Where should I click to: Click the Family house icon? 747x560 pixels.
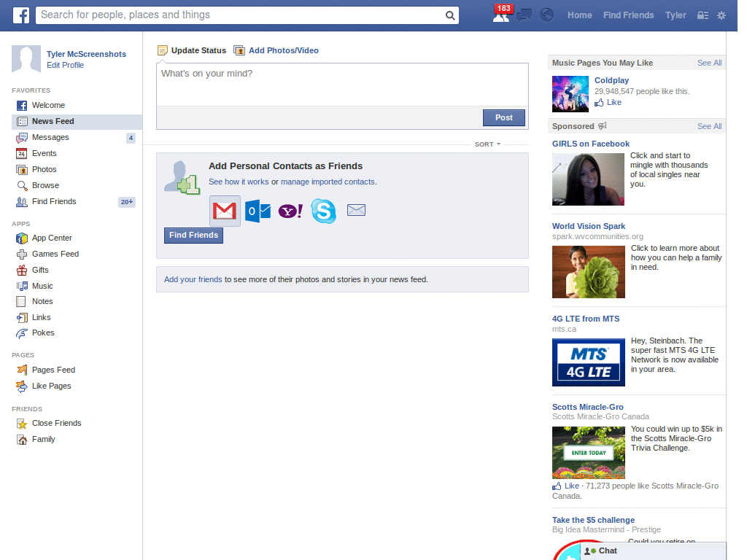pos(22,440)
